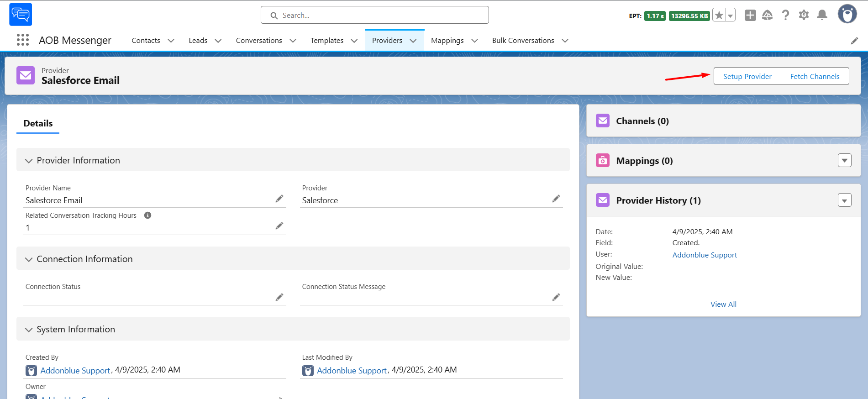
Task: Open the Global Actions plus icon
Action: [x=750, y=15]
